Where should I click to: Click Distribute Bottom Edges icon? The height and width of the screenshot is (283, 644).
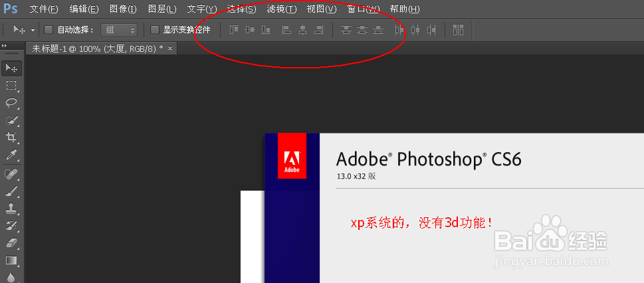click(x=378, y=30)
